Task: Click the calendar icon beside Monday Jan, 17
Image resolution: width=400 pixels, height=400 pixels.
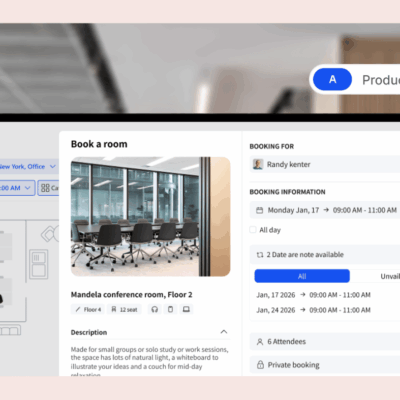Action: (x=259, y=210)
